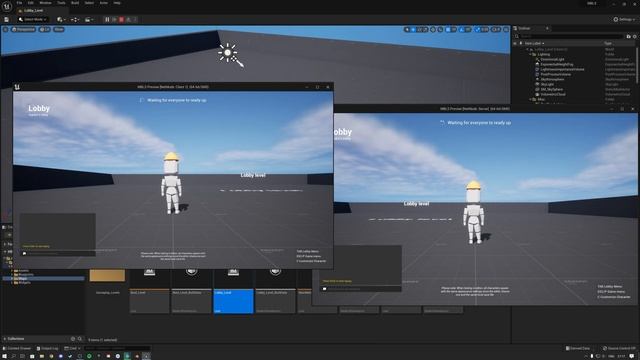Select PostProcessVolume in the Outliner
The width and height of the screenshot is (640, 360).
coord(556,74)
